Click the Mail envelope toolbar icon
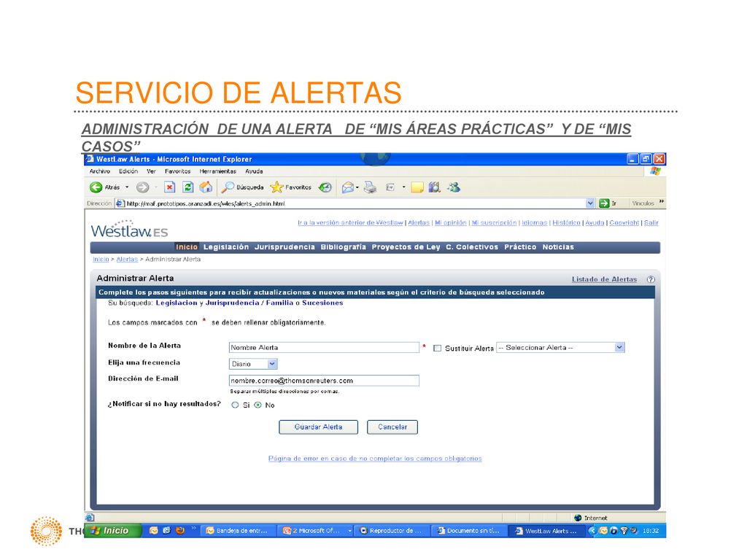Image resolution: width=747 pixels, height=560 pixels. (348, 187)
